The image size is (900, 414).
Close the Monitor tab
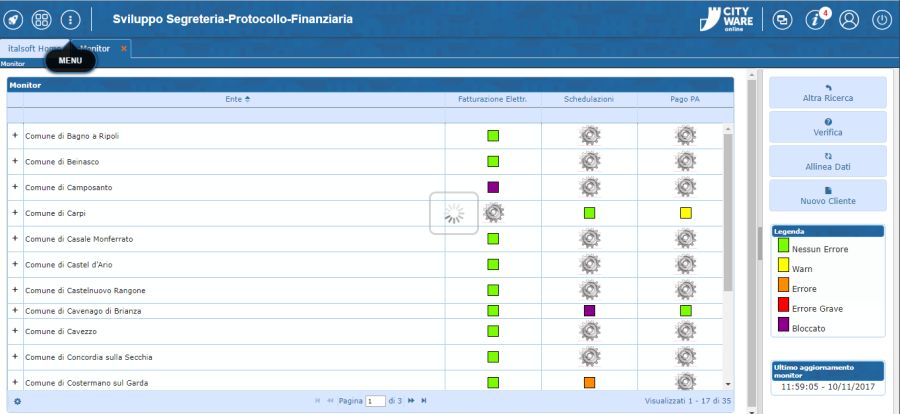[124, 48]
